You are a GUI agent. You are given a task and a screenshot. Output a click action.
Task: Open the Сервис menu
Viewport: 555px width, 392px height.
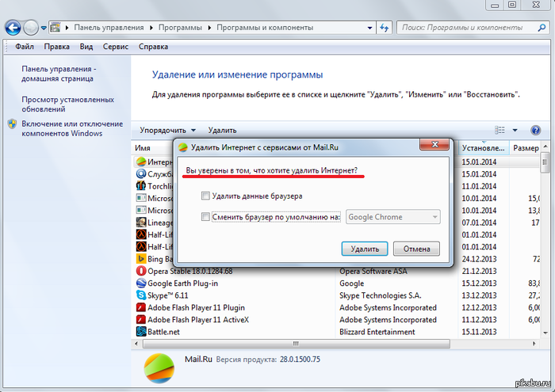(116, 47)
